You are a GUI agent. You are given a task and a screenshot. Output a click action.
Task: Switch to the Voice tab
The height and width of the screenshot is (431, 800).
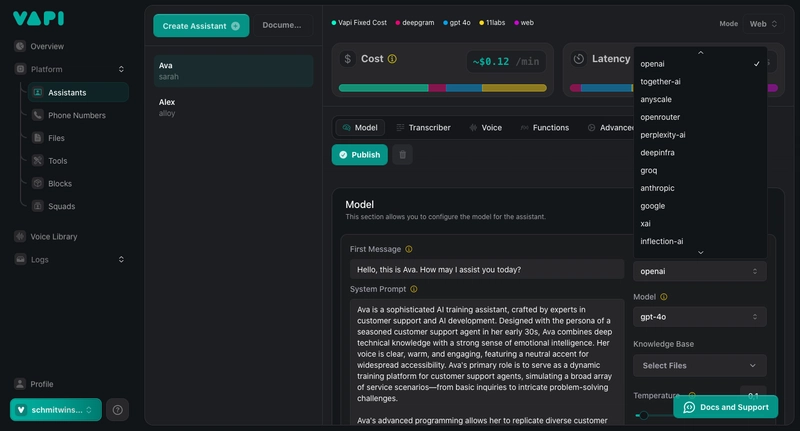point(484,128)
